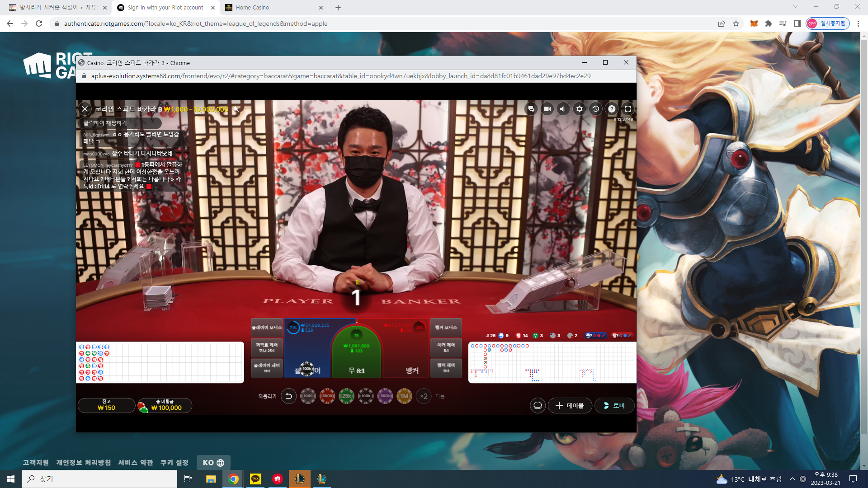Click the taskbar search box 찾기
Screen dimensions: 868x488
pos(99,479)
